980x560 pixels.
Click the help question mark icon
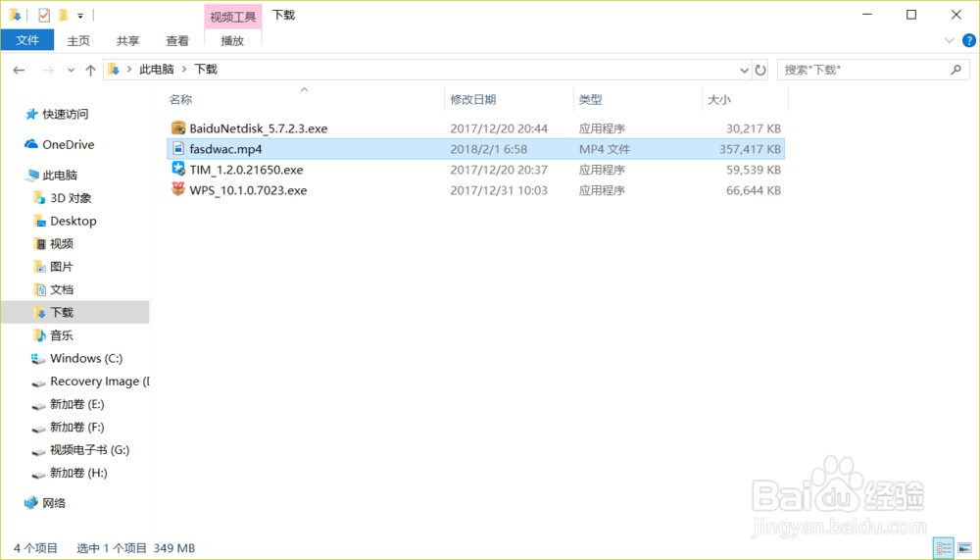point(969,40)
